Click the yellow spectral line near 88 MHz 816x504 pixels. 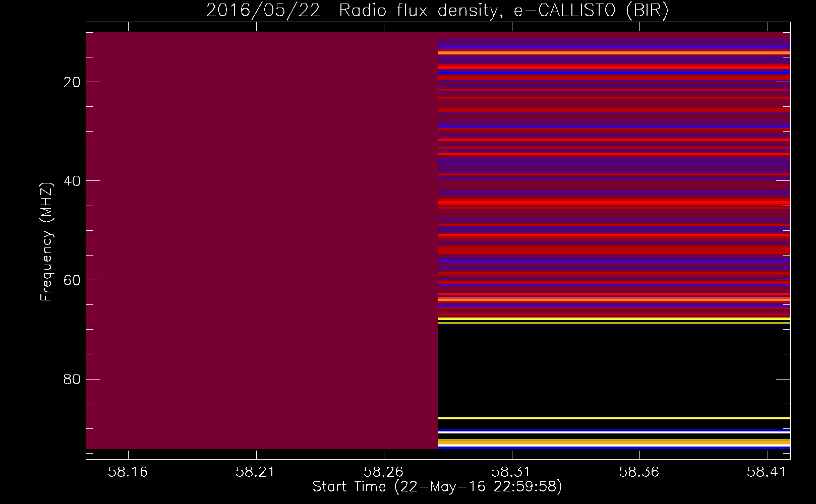[x=614, y=418]
